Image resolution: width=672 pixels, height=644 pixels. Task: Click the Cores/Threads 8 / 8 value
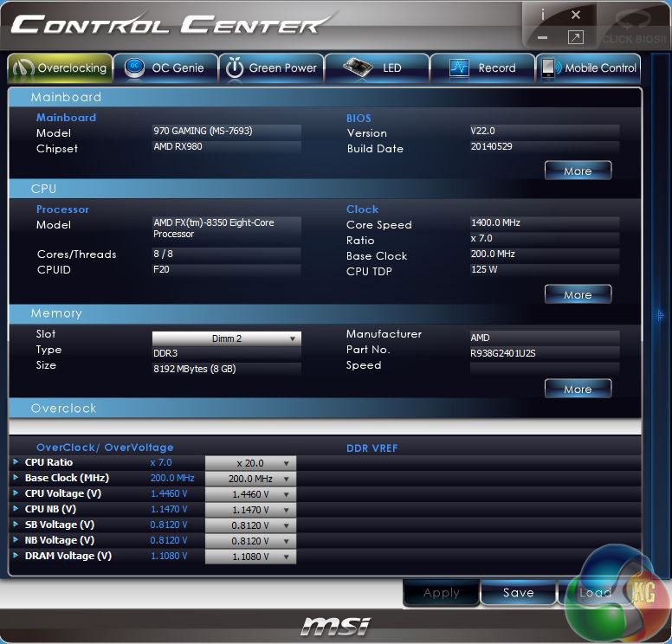tap(227, 254)
